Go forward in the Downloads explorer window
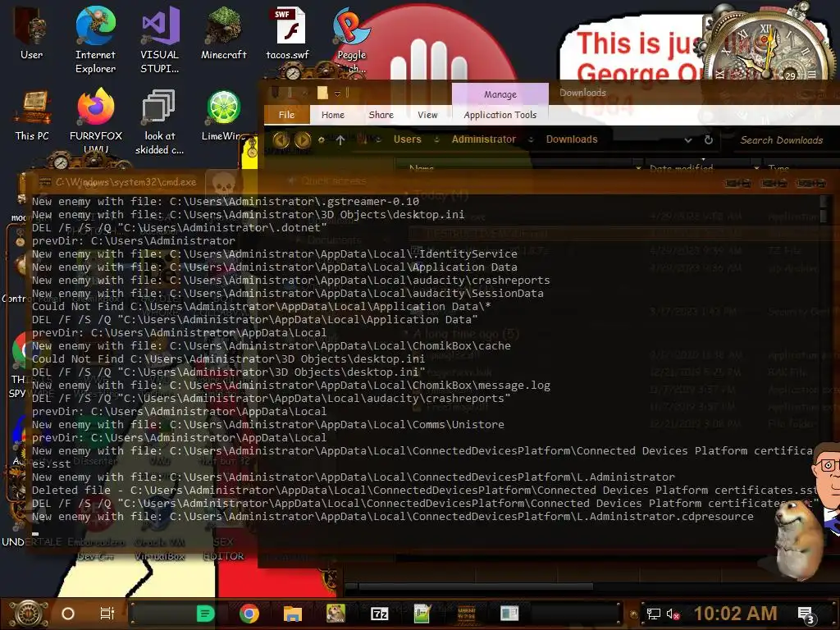840x630 pixels. tap(303, 139)
